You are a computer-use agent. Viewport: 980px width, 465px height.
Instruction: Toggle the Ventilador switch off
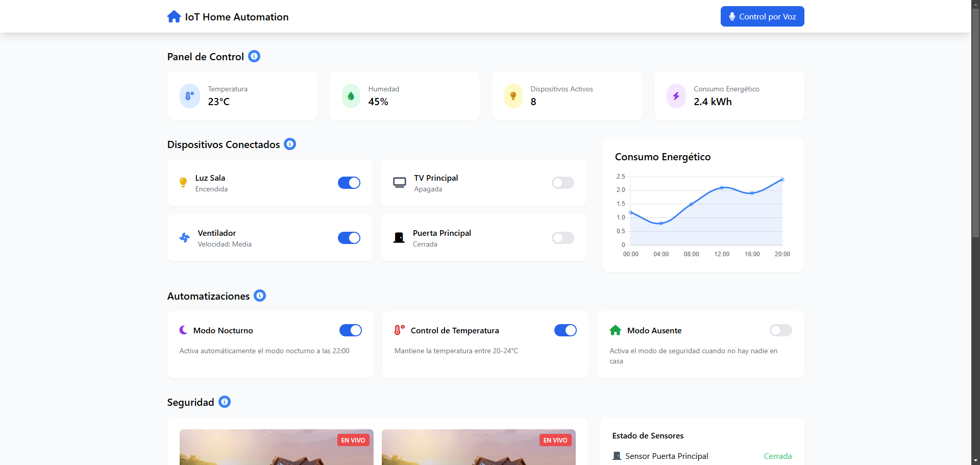(x=349, y=238)
